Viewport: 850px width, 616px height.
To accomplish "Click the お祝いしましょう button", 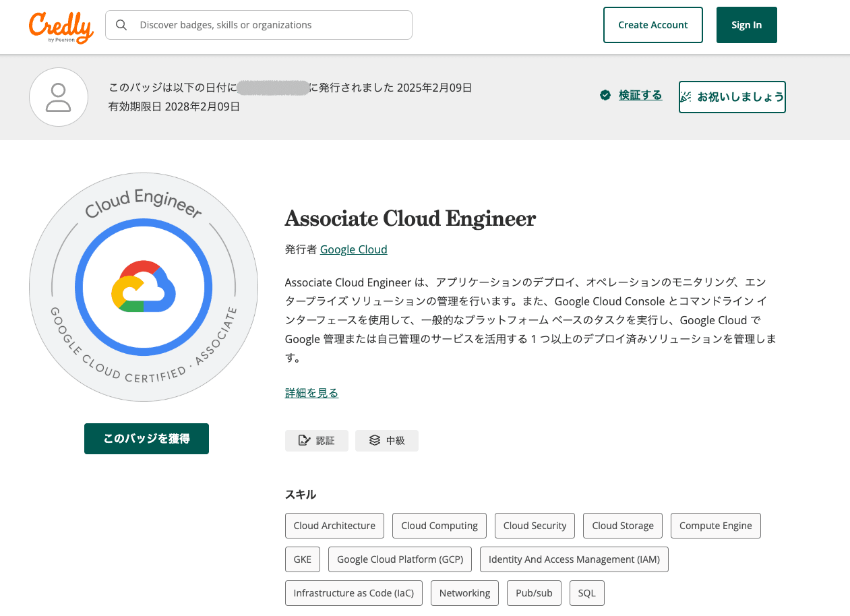I will click(x=732, y=97).
